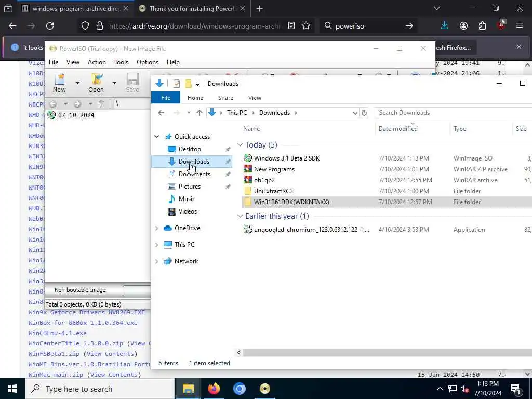Open Customize Quick Access Toolbar dropdown
The width and height of the screenshot is (532, 399).
click(x=197, y=84)
